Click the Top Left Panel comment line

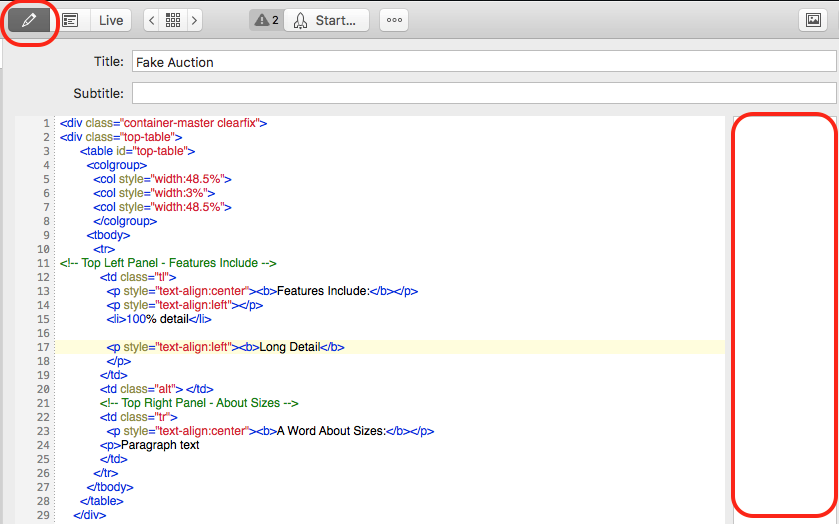click(168, 263)
